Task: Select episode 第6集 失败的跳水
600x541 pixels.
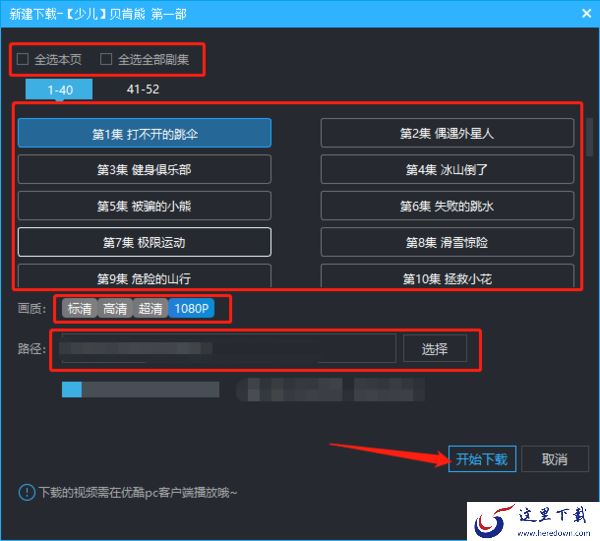Action: pyautogui.click(x=447, y=206)
